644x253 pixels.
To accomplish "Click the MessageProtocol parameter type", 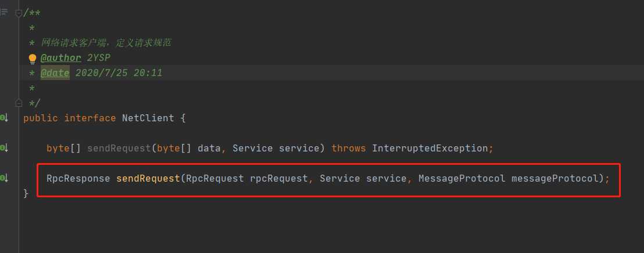I will tap(461, 178).
